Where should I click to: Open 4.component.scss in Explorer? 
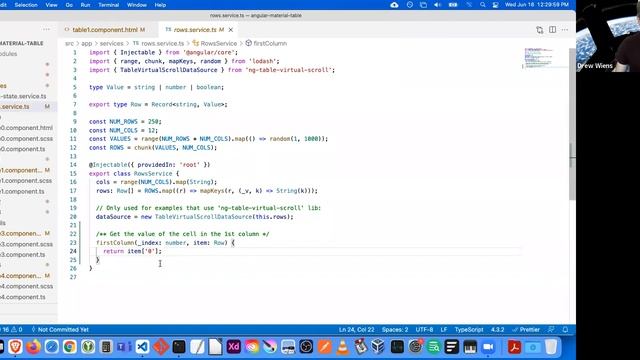(x=27, y=286)
